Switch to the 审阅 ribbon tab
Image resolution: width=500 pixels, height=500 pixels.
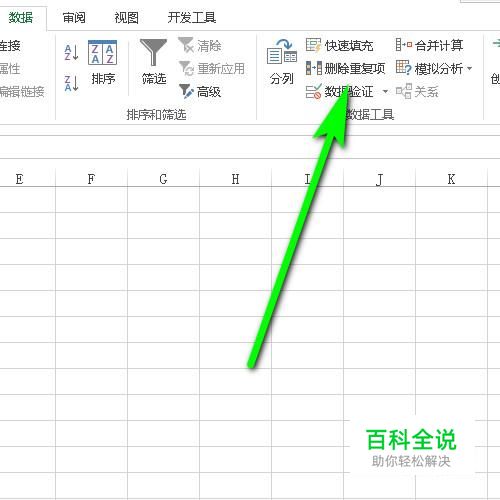point(74,17)
